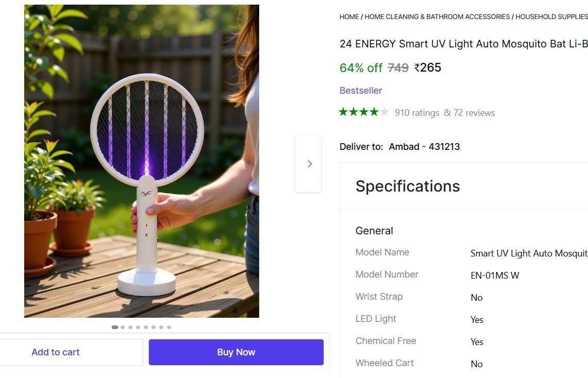Click the mosquito bat product image
Viewport: 588px width, 378px height.
[141, 161]
